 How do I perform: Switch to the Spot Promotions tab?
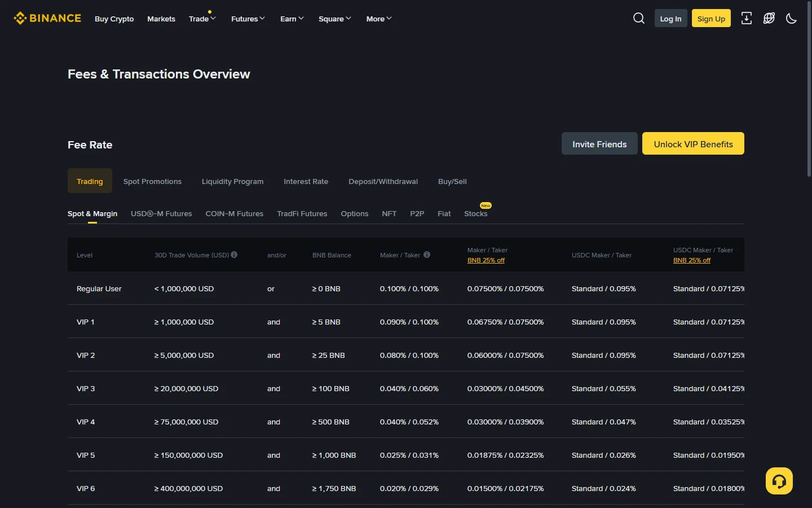[152, 181]
